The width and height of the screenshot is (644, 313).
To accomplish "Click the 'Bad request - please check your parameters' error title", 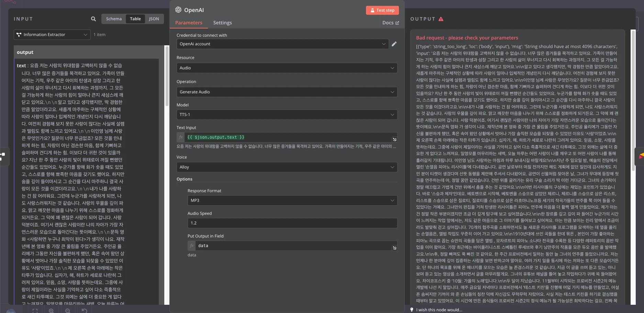I will tap(467, 38).
